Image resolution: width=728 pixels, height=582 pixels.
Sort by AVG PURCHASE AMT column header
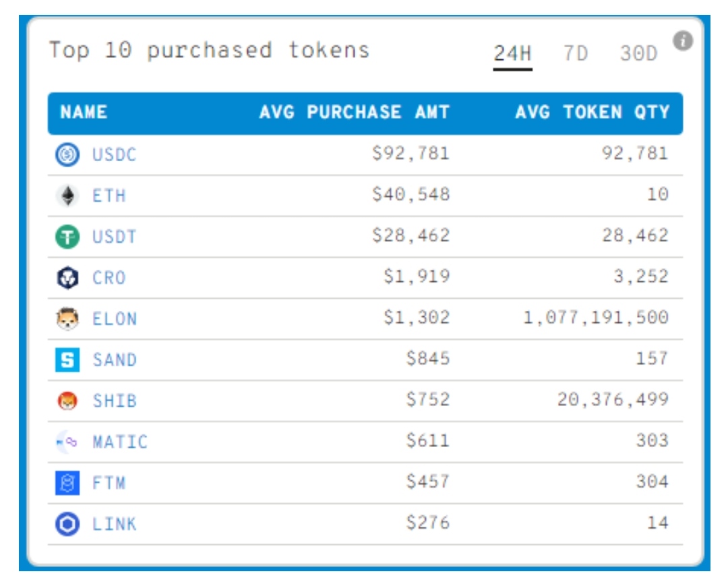click(x=355, y=112)
